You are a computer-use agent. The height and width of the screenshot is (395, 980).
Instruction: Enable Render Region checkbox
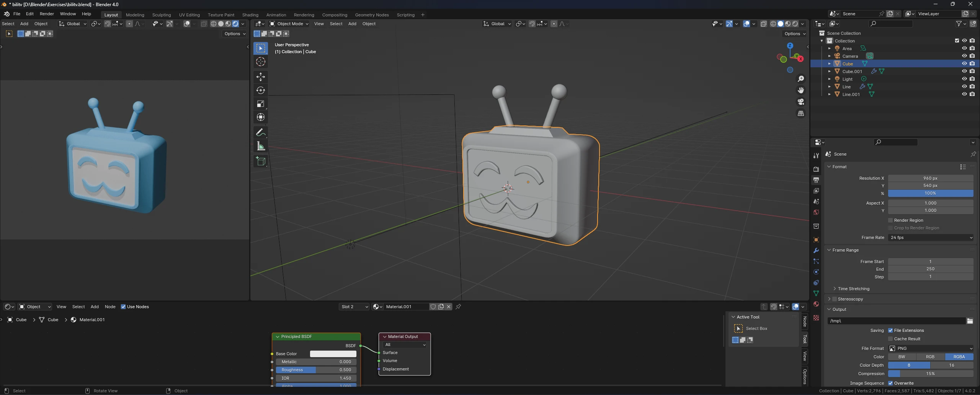pos(890,220)
